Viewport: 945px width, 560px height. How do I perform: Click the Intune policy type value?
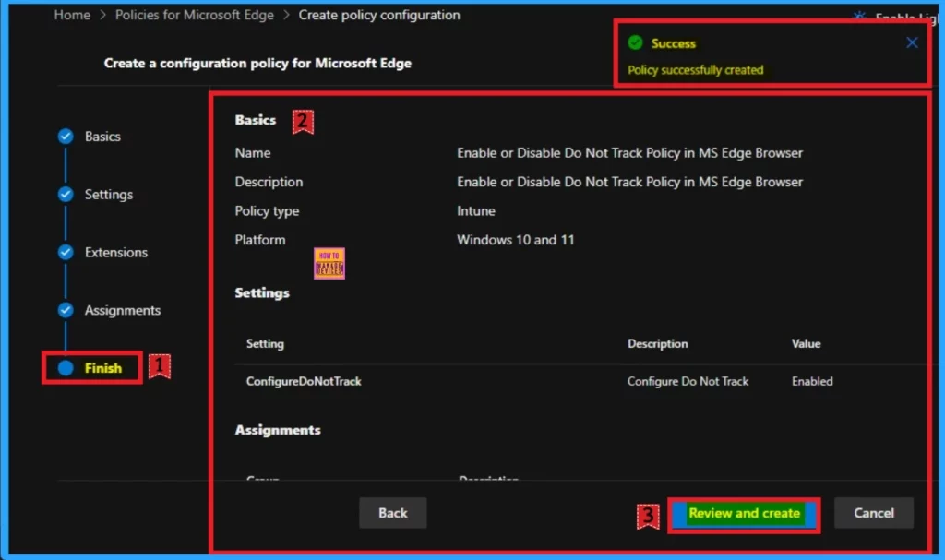pyautogui.click(x=476, y=211)
